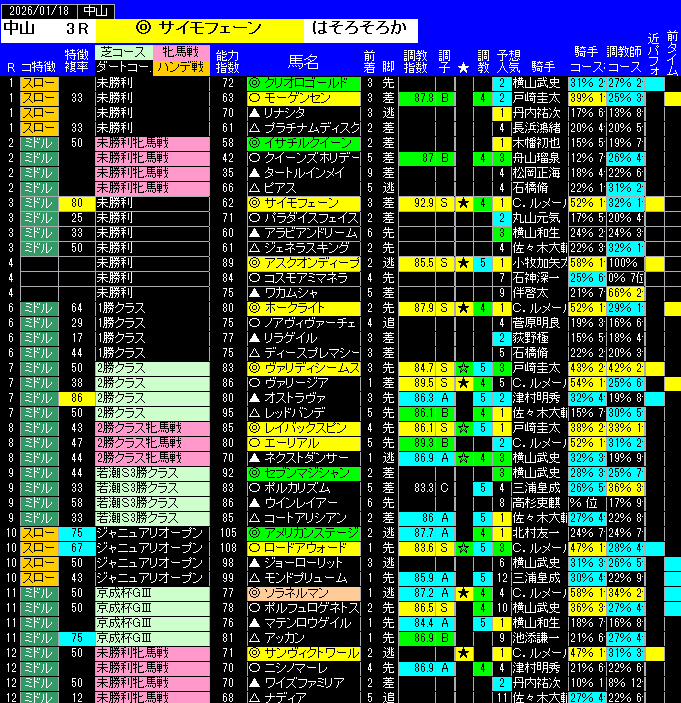The width and height of the screenshot is (681, 703).
Task: Click the star in the サンヴィクトワール row
Action: (x=463, y=653)
